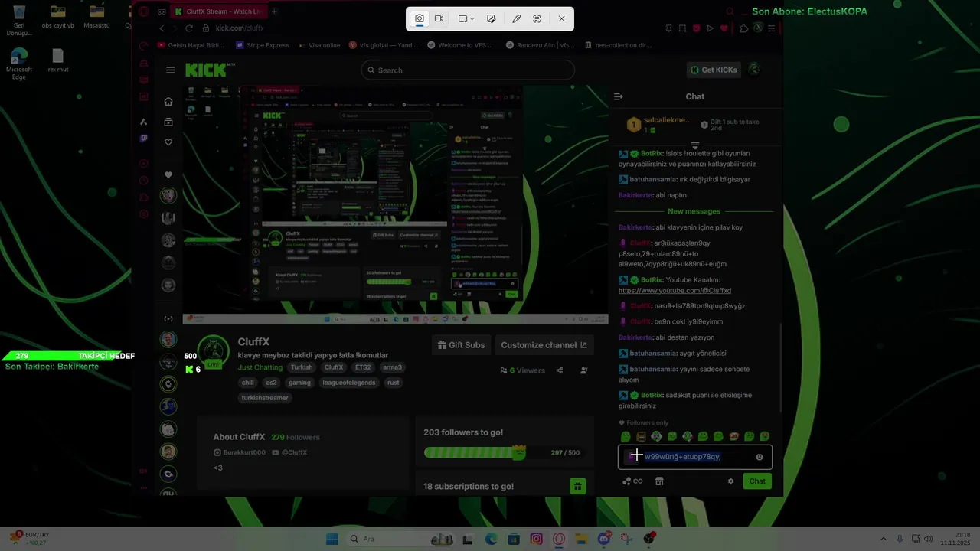The image size is (980, 551).
Task: Select the turkishstreamer tag
Action: [265, 398]
